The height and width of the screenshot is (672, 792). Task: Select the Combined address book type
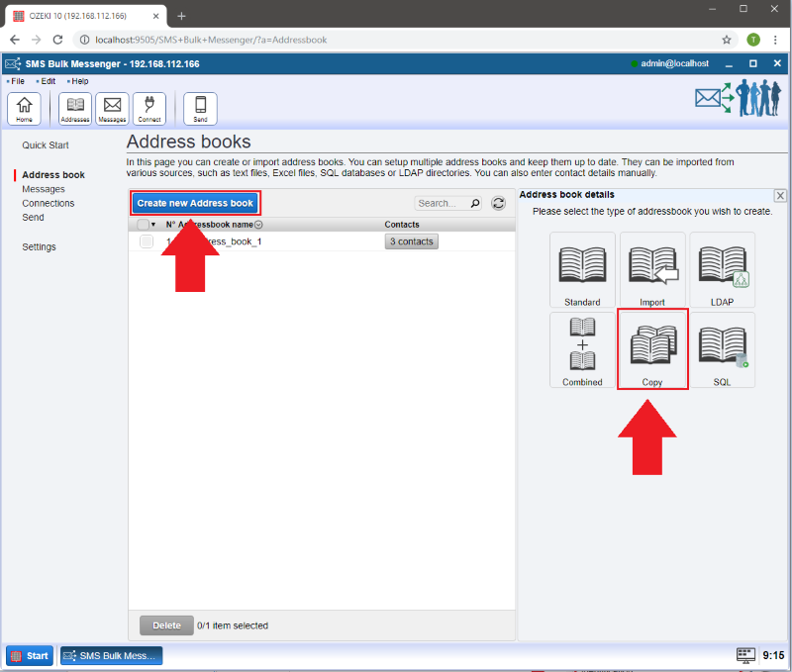[x=582, y=349]
